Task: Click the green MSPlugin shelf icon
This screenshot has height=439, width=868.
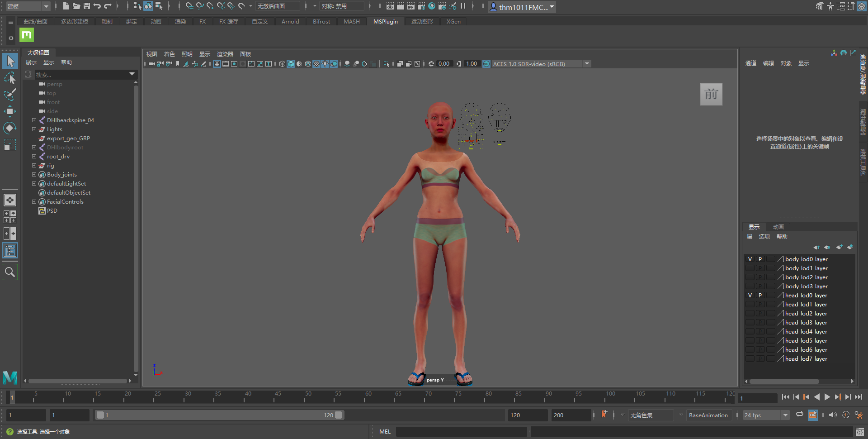Action: pos(27,35)
